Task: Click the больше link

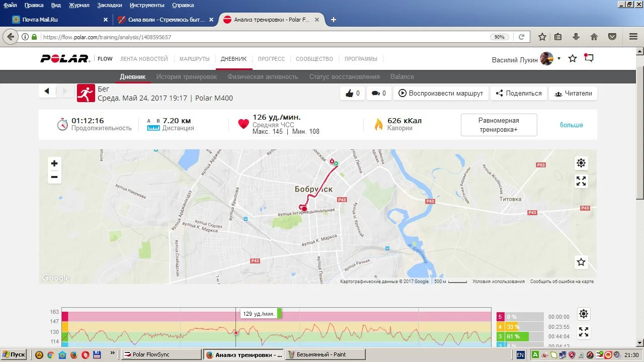Action: tap(572, 125)
